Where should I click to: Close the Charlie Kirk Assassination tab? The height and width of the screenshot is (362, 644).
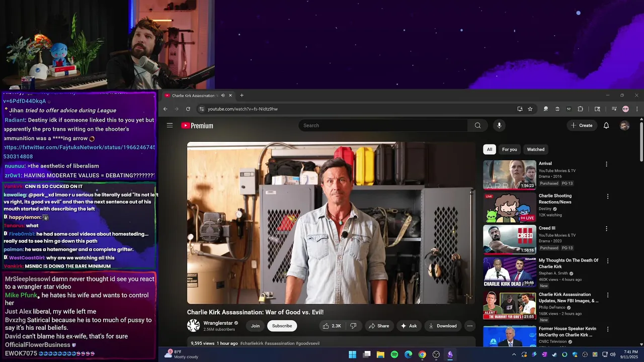[230, 96]
